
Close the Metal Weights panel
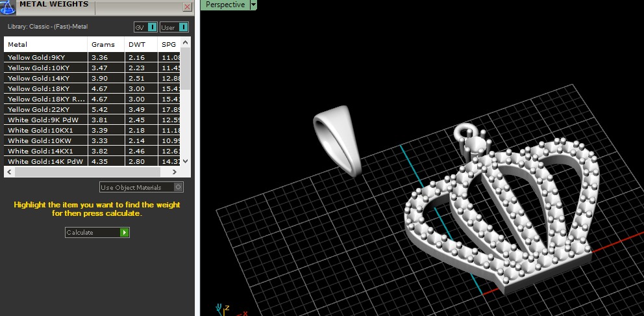point(187,7)
